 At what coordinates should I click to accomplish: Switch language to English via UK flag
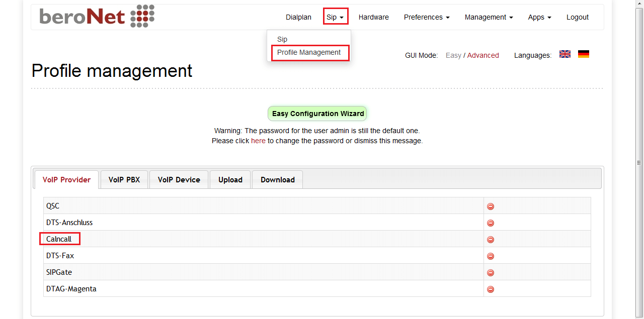(565, 54)
